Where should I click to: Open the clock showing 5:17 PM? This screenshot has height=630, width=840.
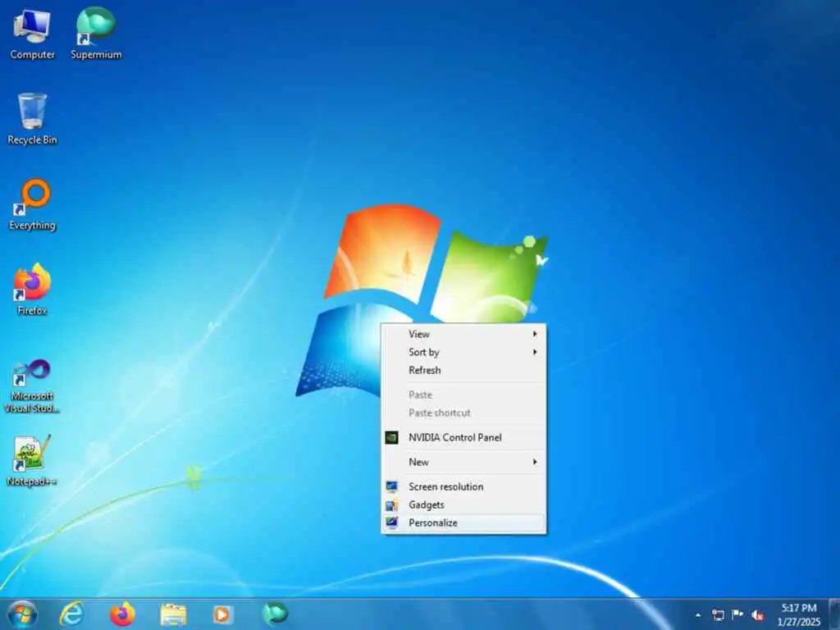click(x=799, y=614)
